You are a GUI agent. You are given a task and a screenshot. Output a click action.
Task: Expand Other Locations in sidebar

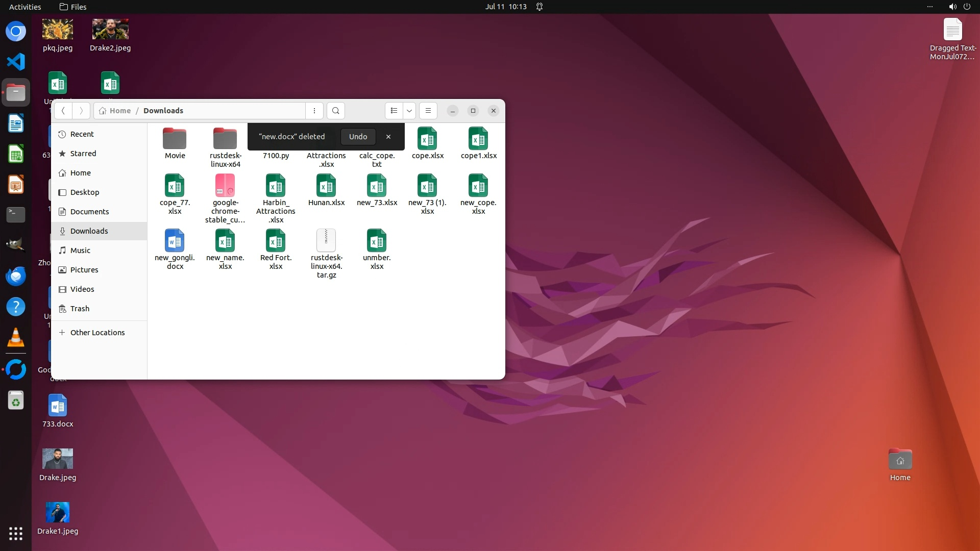97,333
